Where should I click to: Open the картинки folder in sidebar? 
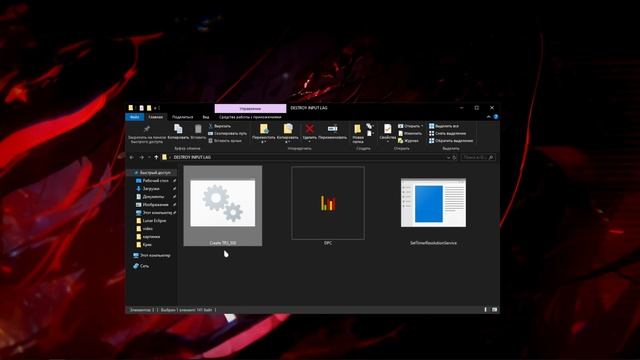(151, 237)
